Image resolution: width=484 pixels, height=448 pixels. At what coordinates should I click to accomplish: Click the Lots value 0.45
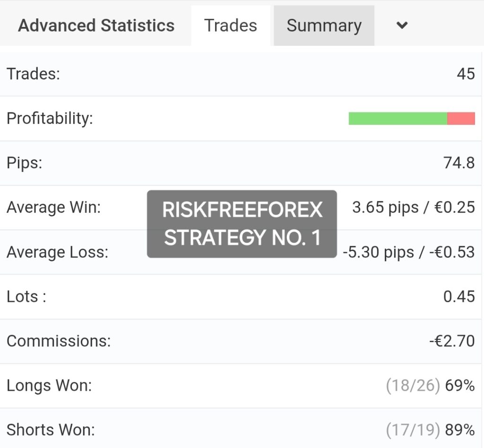pos(459,296)
